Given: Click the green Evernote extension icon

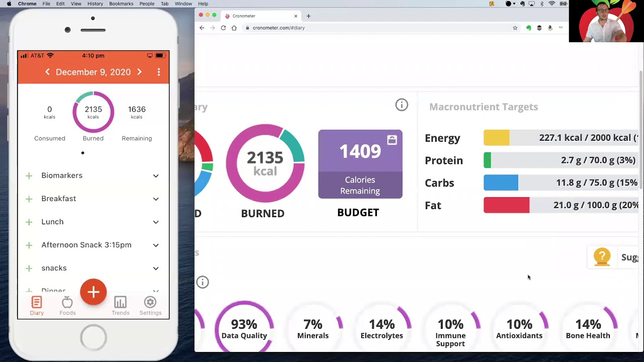Looking at the screenshot, I should click(528, 28).
